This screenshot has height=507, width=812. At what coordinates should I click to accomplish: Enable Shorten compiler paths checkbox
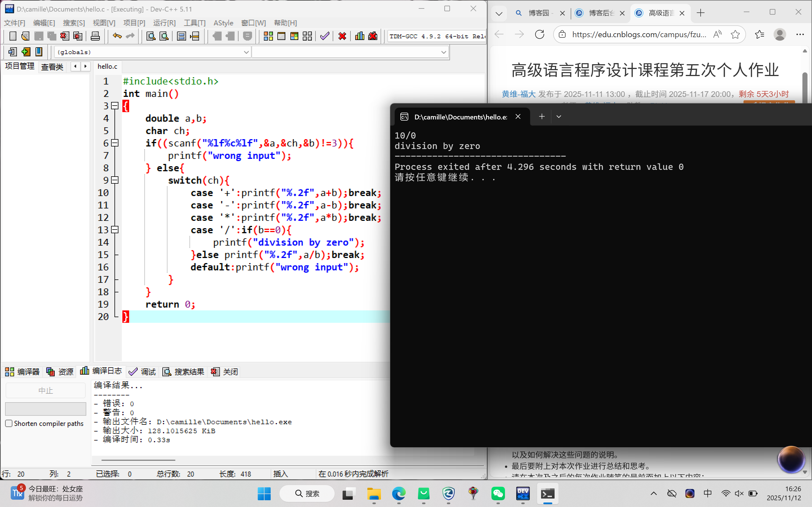click(9, 423)
